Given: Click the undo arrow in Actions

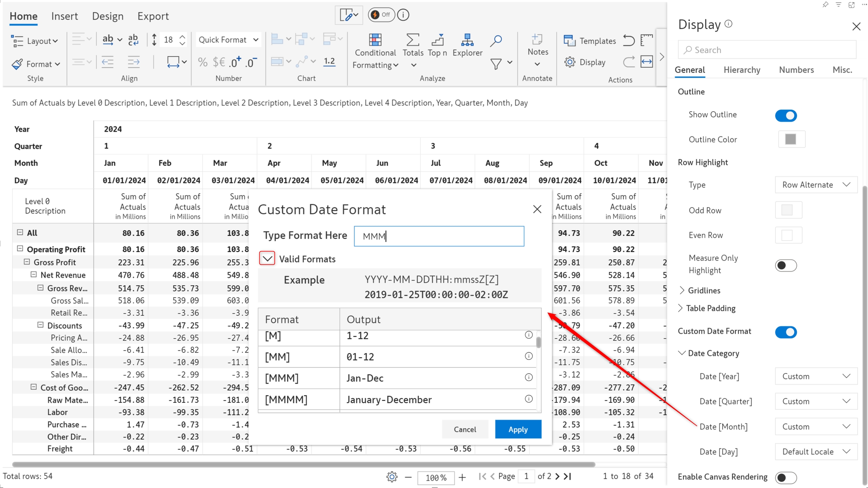Looking at the screenshot, I should point(628,40).
